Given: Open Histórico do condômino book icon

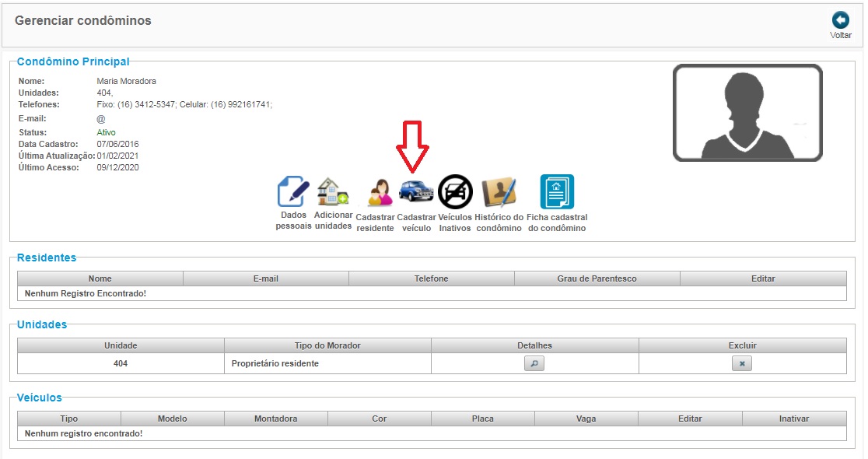Looking at the screenshot, I should tap(499, 192).
